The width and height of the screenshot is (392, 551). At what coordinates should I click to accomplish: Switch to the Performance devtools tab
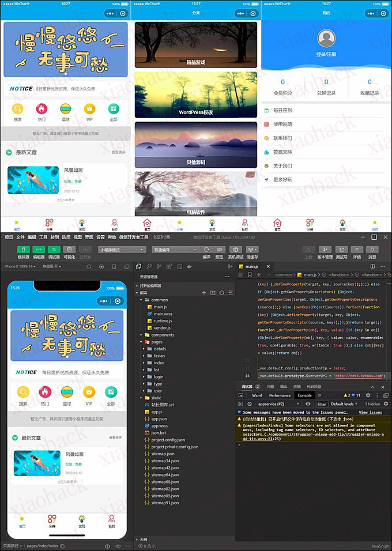pos(280,395)
